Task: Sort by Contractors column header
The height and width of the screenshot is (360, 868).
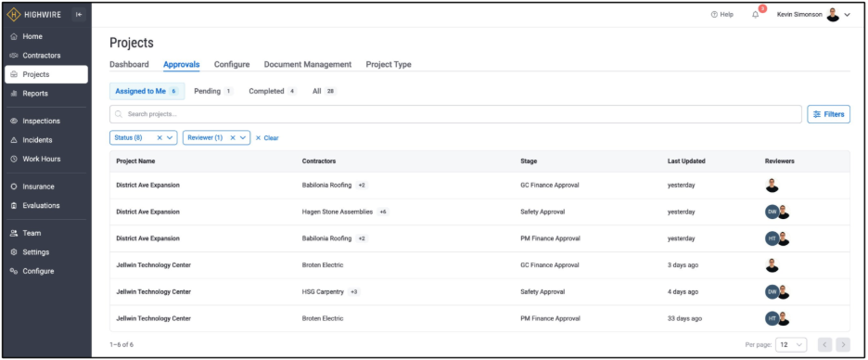Action: pyautogui.click(x=319, y=161)
